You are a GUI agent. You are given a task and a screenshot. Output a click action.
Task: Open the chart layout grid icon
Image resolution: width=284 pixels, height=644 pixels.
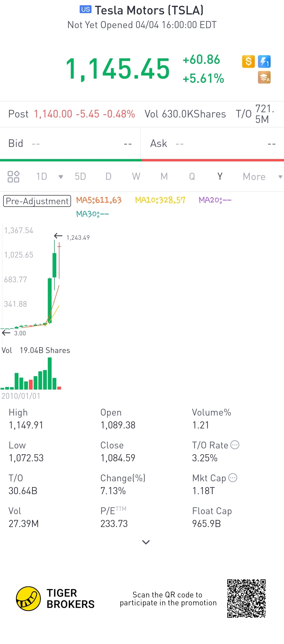(x=13, y=177)
